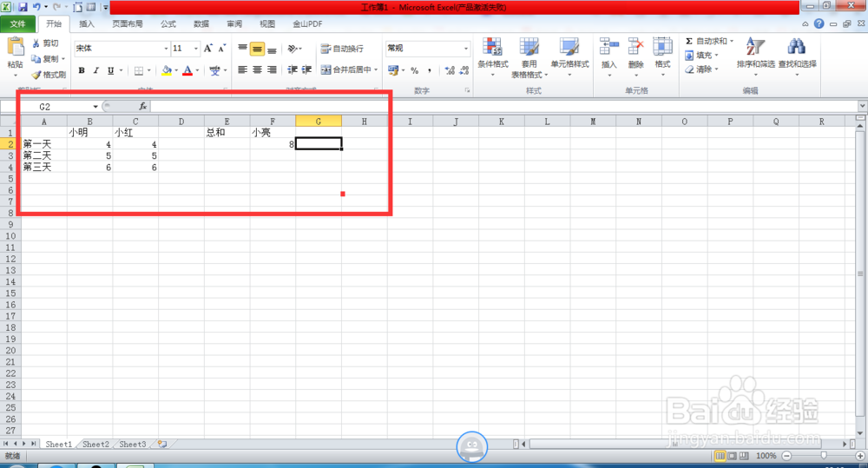This screenshot has width=868, height=468.
Task: Click the insert function fx button
Action: pyautogui.click(x=143, y=106)
